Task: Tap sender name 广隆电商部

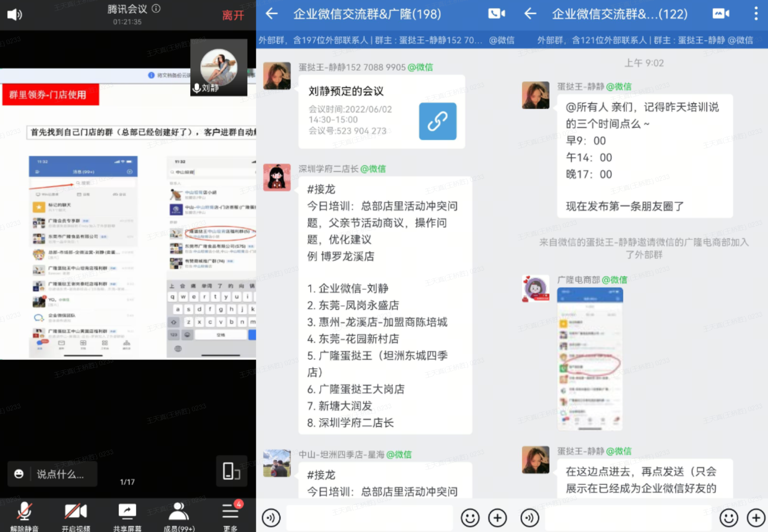Action: point(578,280)
